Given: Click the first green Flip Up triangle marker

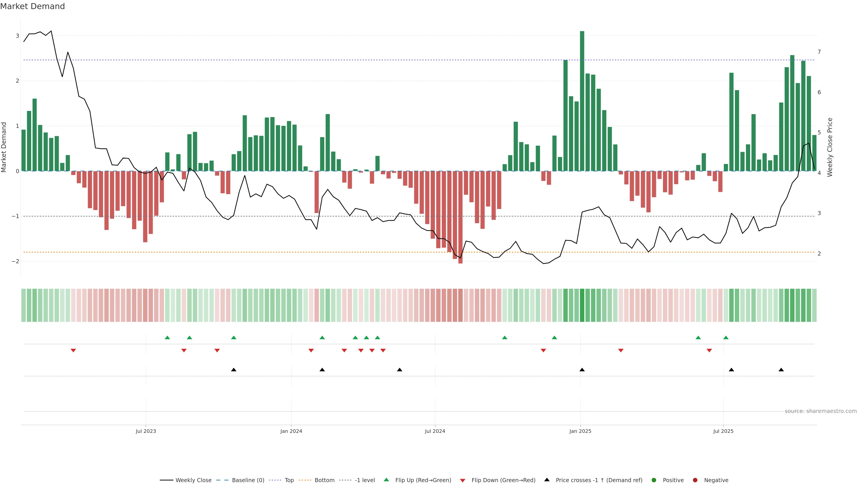Looking at the screenshot, I should 167,338.
